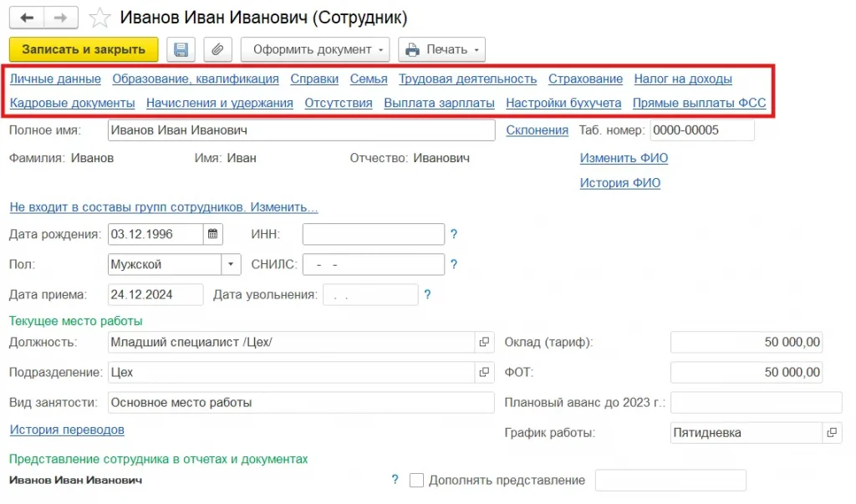Click the forward navigation arrow
The image size is (856, 504).
click(61, 18)
